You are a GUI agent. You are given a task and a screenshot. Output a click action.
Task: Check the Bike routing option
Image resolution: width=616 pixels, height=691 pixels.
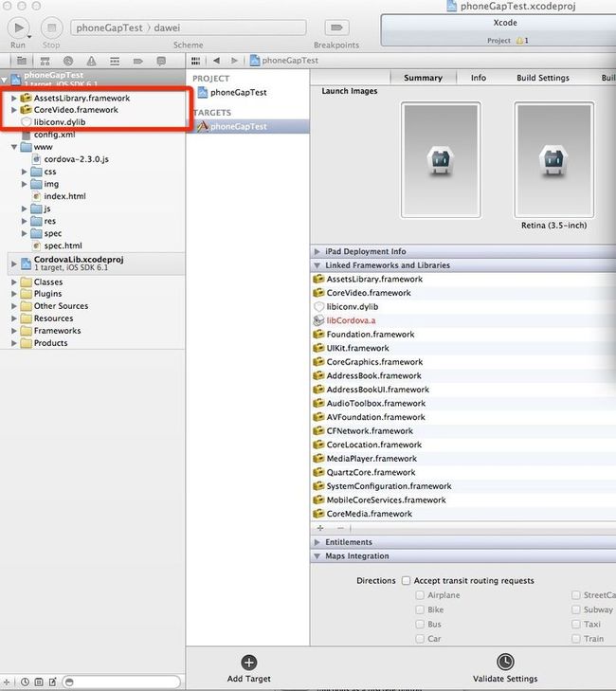pyautogui.click(x=420, y=609)
